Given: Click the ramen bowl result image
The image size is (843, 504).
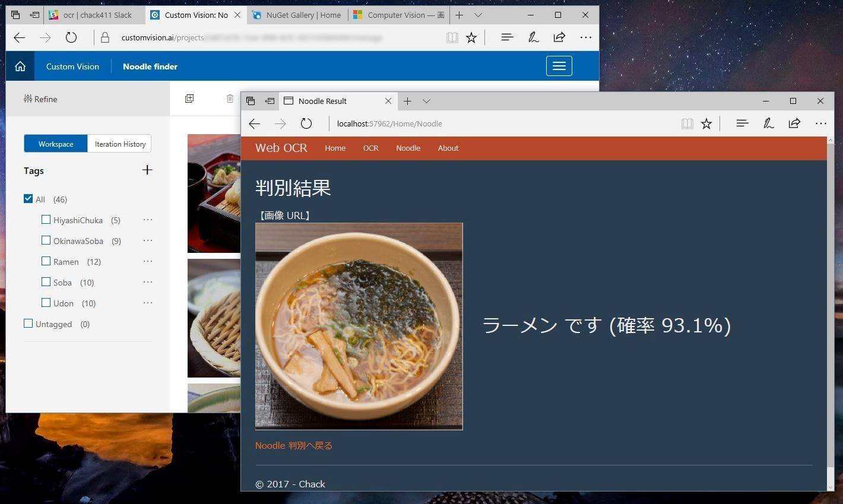Looking at the screenshot, I should (x=359, y=326).
